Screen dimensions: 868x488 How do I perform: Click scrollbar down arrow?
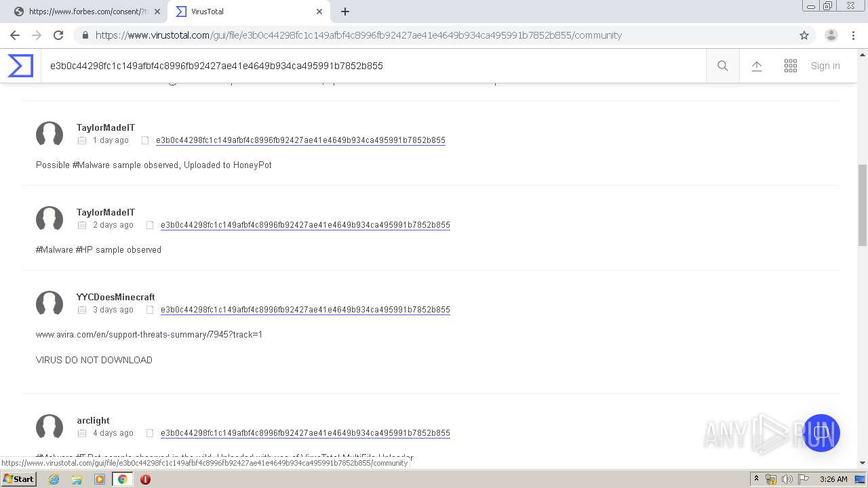(863, 463)
